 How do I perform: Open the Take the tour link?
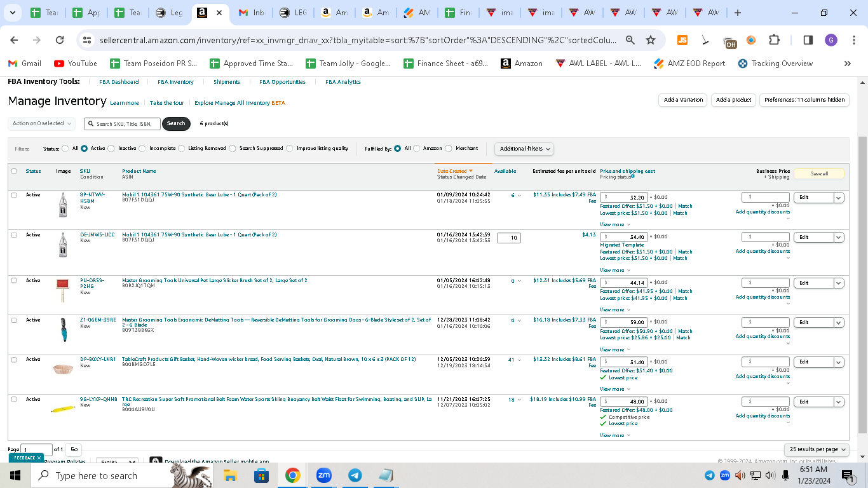coord(166,103)
